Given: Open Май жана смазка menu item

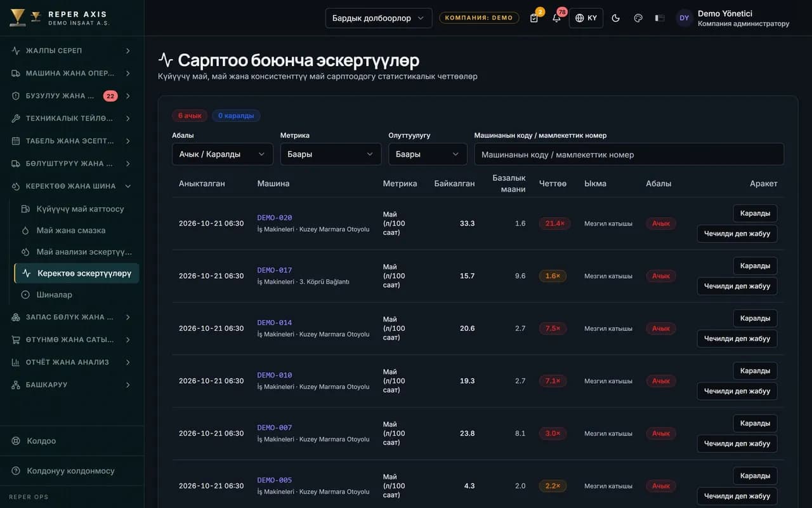Looking at the screenshot, I should tap(77, 231).
